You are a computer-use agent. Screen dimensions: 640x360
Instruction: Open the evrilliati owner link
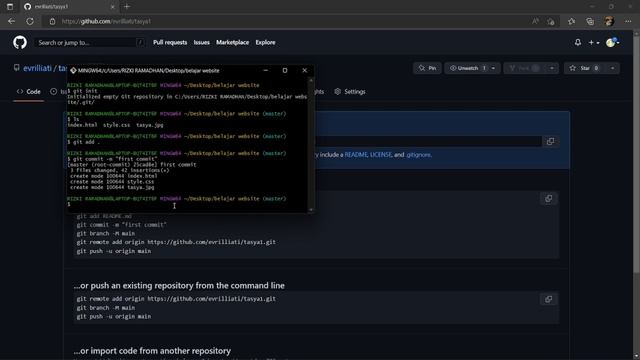click(37, 68)
